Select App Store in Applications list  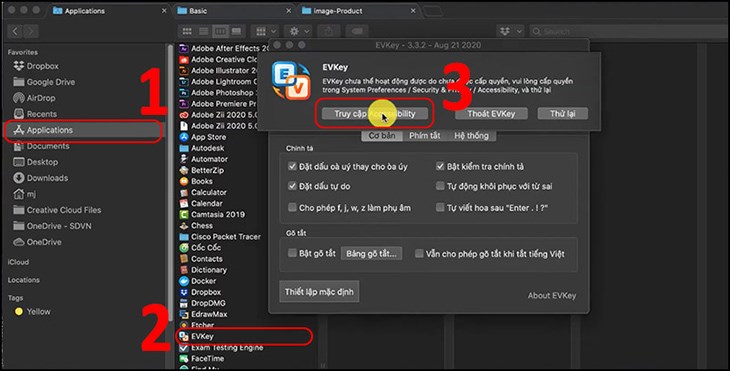[x=203, y=137]
